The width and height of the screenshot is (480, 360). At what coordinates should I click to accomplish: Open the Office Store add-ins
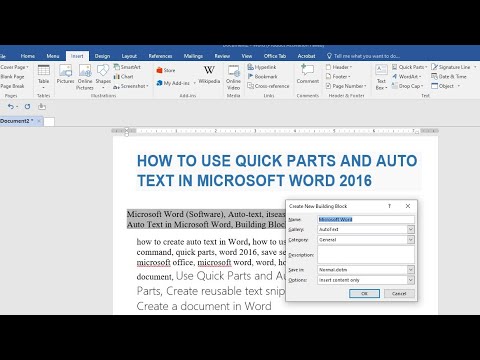click(x=166, y=70)
